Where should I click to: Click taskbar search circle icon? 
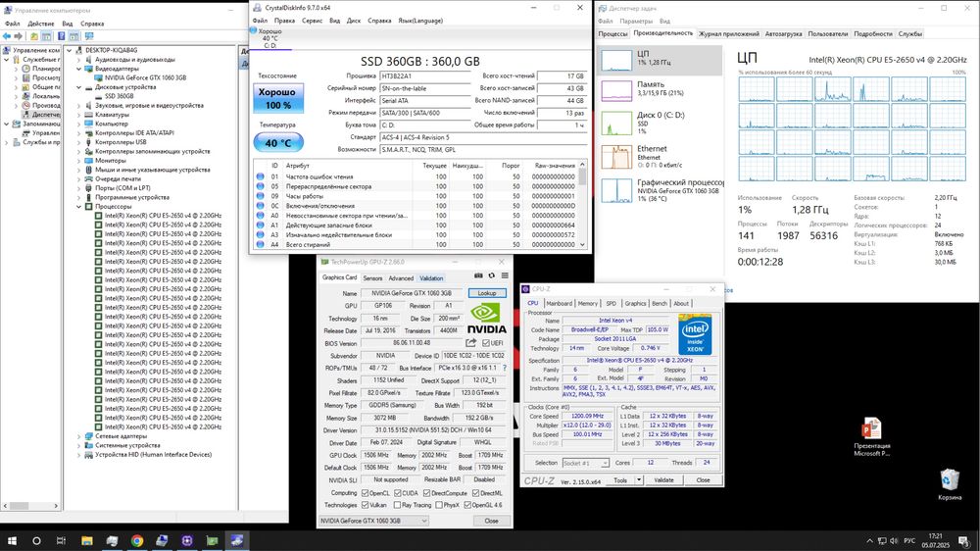pos(36,540)
